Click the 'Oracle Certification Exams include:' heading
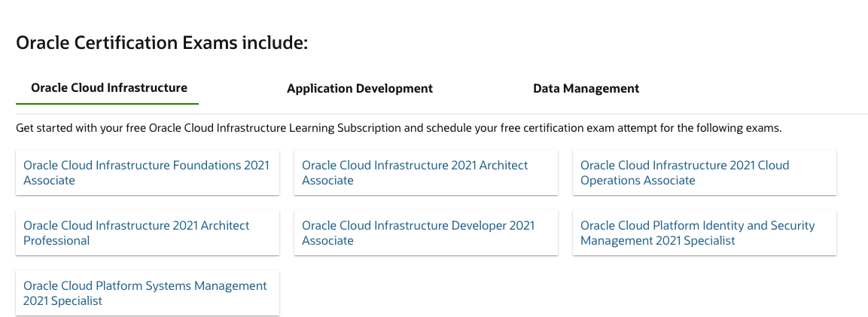 tap(162, 43)
